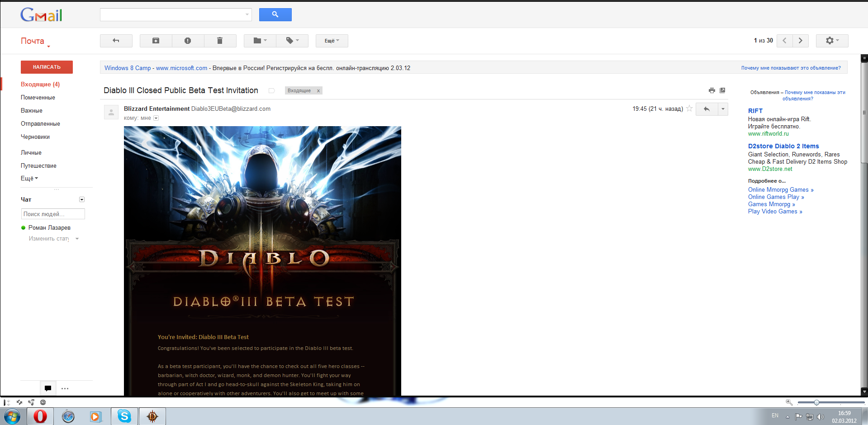Open the Action Center flag icon

(798, 416)
